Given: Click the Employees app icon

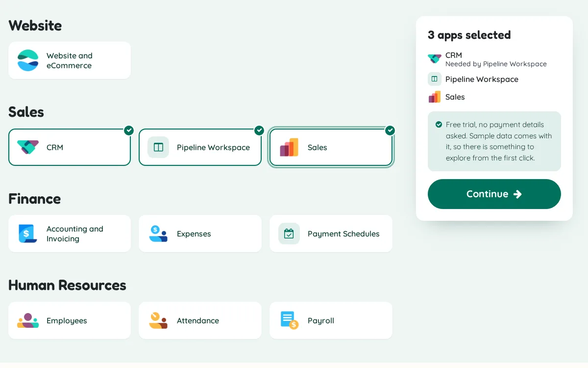Looking at the screenshot, I should coord(28,320).
